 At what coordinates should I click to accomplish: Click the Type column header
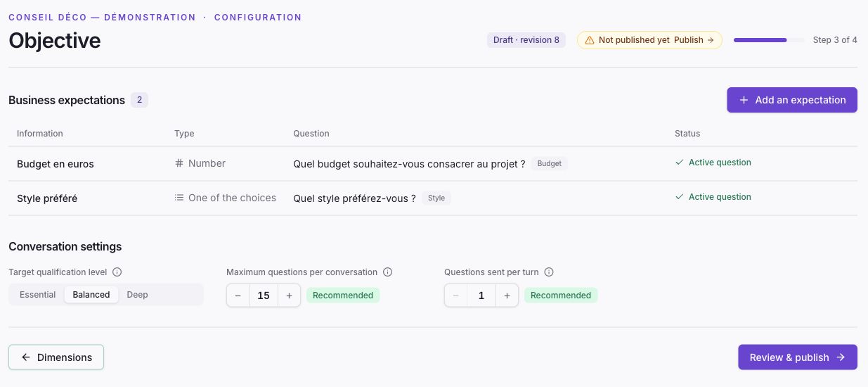point(184,134)
